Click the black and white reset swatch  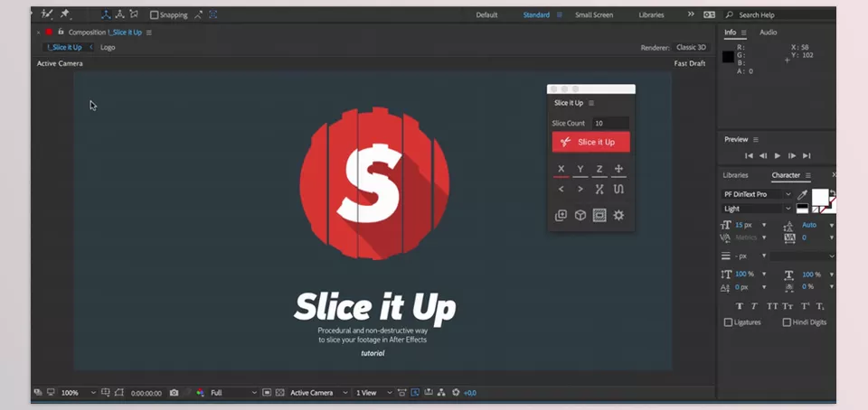802,209
